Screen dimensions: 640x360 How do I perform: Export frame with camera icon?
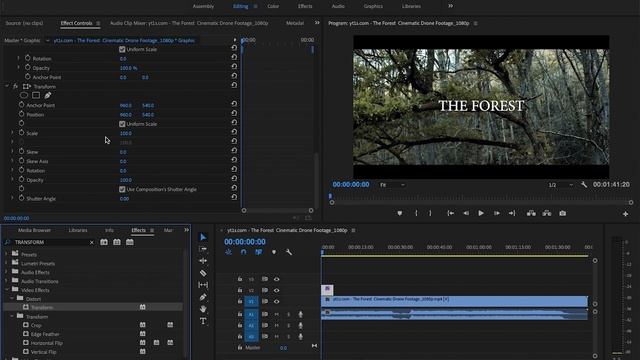point(562,213)
